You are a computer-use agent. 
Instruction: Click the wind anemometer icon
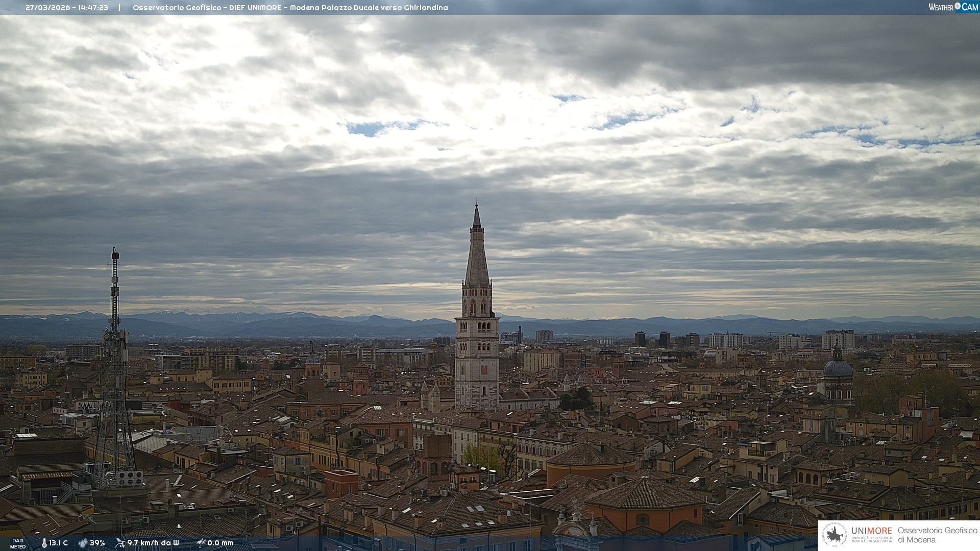coord(120,543)
